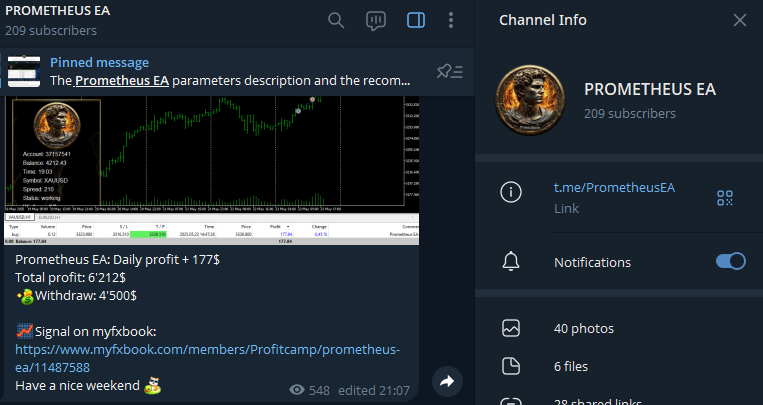Open t.me/PrometheusEA link
Viewport: 763px width, 405px height.
[x=614, y=188]
